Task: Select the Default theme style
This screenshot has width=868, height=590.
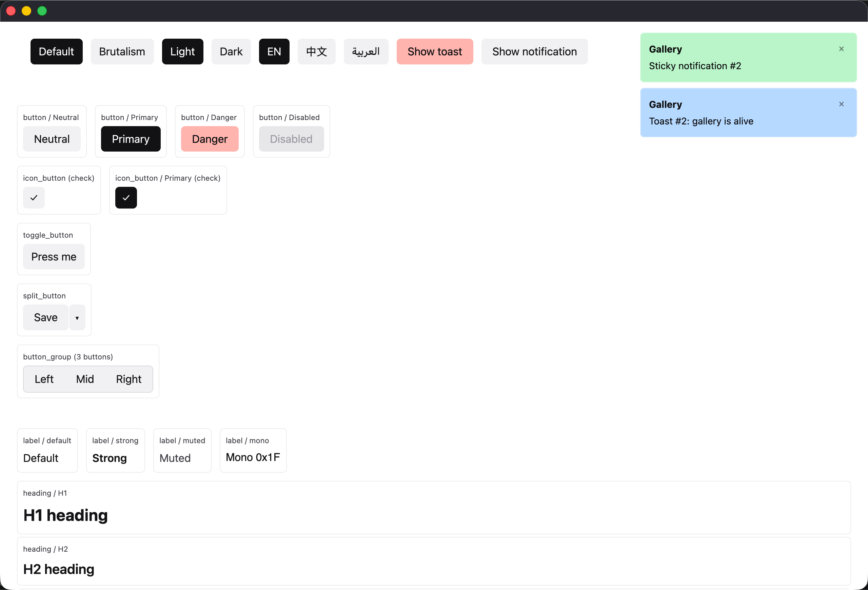Action: tap(56, 52)
